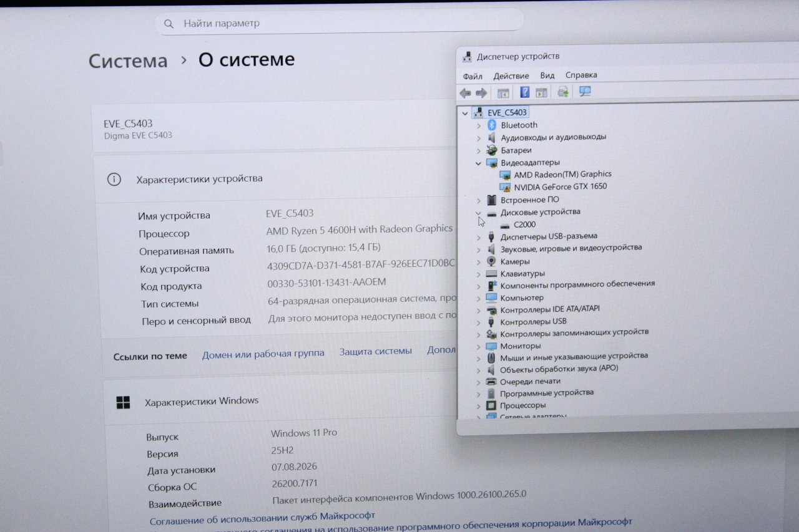
Task: Click the printer icon beside Очереди печати
Action: (x=491, y=382)
